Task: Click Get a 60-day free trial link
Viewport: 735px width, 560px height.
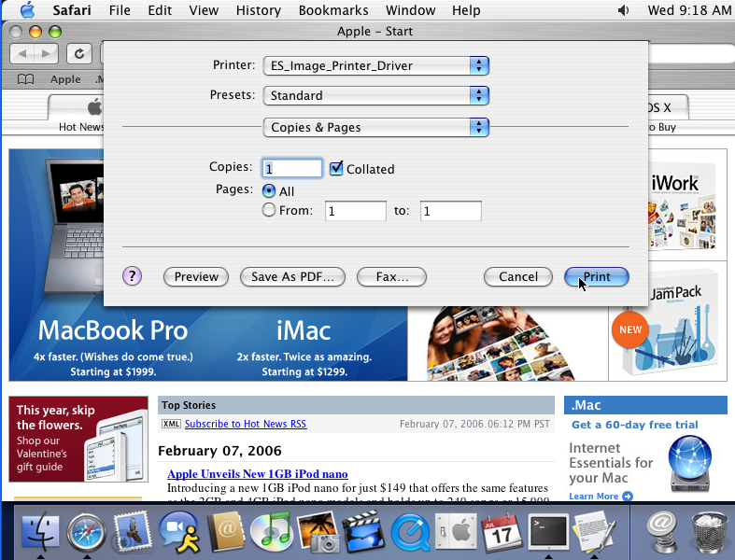Action: [635, 425]
